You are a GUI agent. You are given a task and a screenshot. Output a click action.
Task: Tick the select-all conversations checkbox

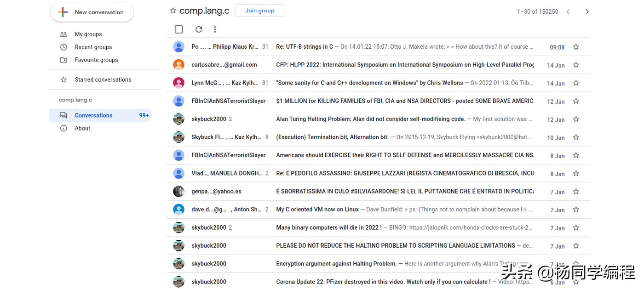pos(179,29)
